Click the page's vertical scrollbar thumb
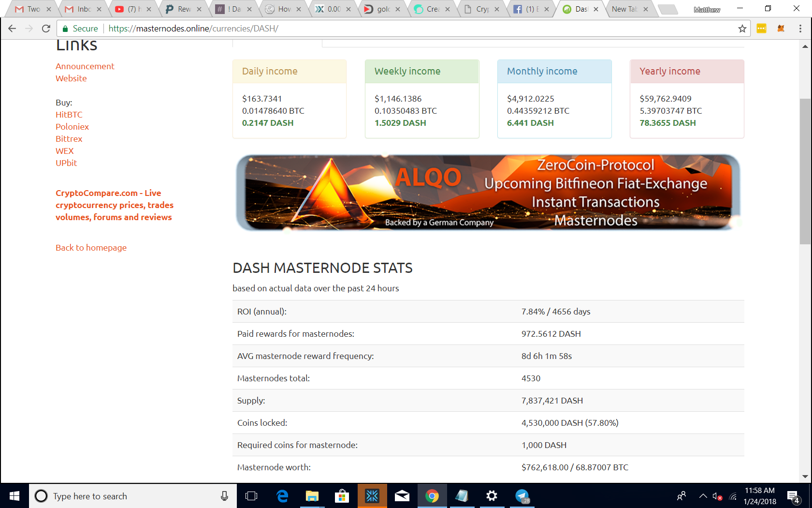The height and width of the screenshot is (508, 812). (805, 172)
